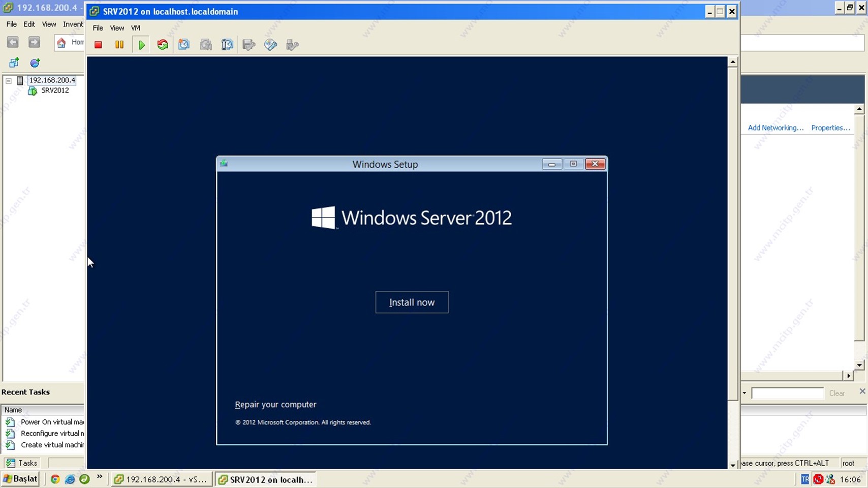This screenshot has width=868, height=488.
Task: Open the Snapshot Manager icon
Action: (x=227, y=45)
